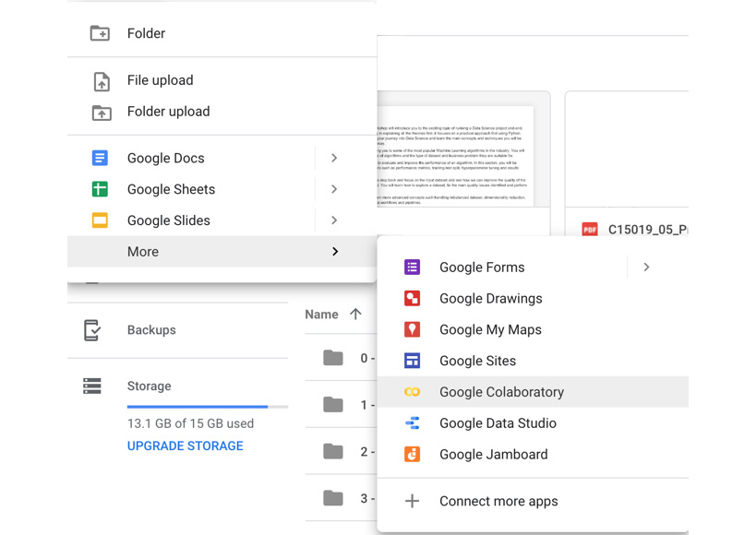
Task: Open the document preview thumbnail
Action: point(463,149)
